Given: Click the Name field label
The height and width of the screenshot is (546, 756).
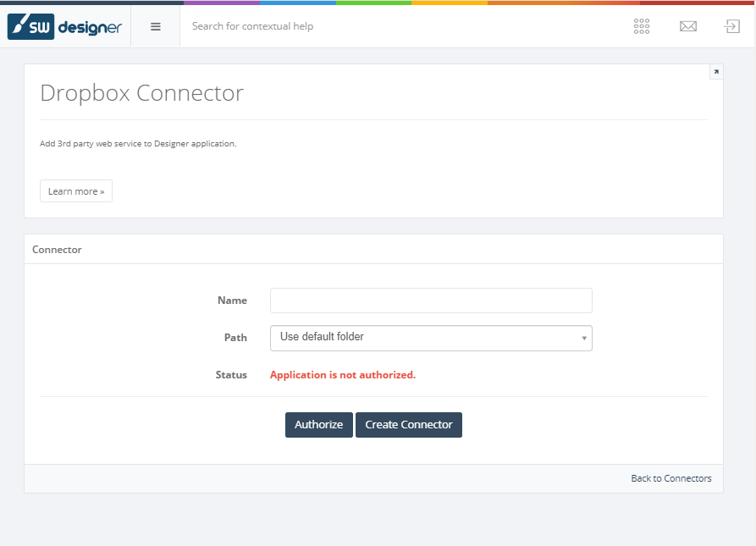Looking at the screenshot, I should tap(232, 301).
